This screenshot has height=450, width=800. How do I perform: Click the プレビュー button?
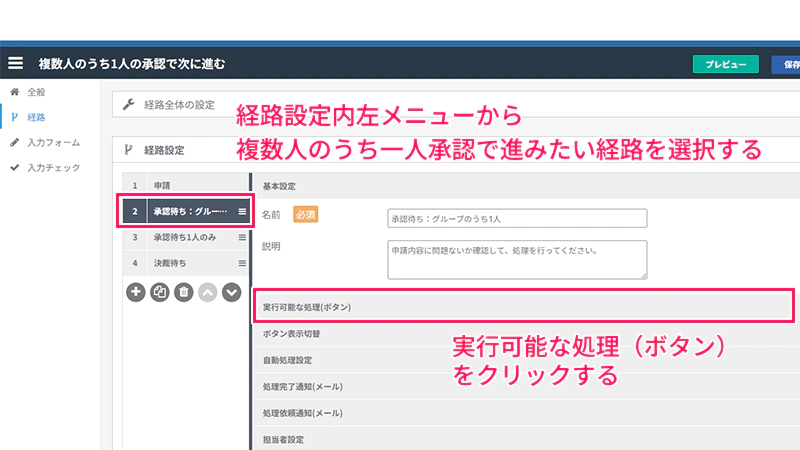point(726,64)
